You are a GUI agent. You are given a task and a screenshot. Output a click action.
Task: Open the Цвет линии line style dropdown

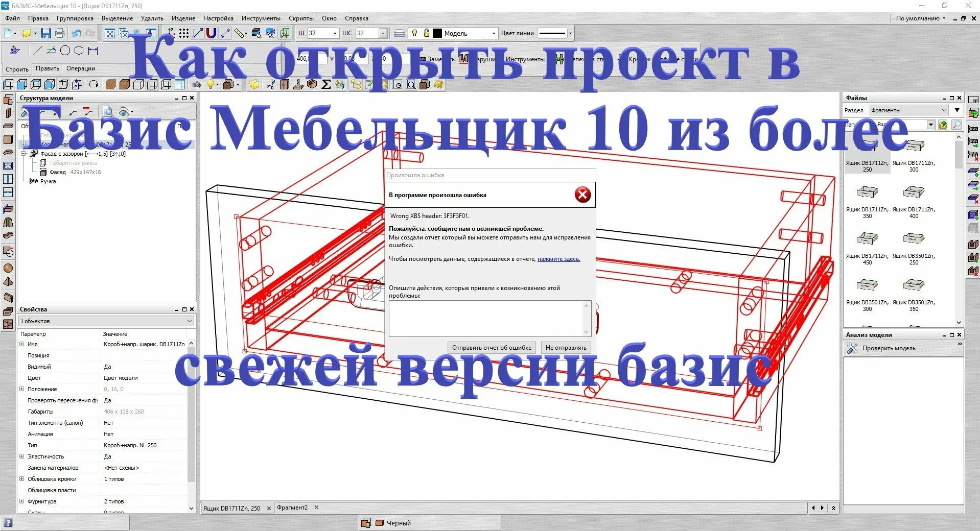click(570, 33)
